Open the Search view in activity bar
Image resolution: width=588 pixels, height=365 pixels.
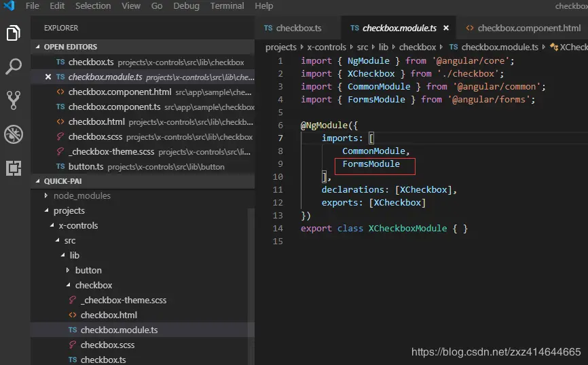coord(14,66)
